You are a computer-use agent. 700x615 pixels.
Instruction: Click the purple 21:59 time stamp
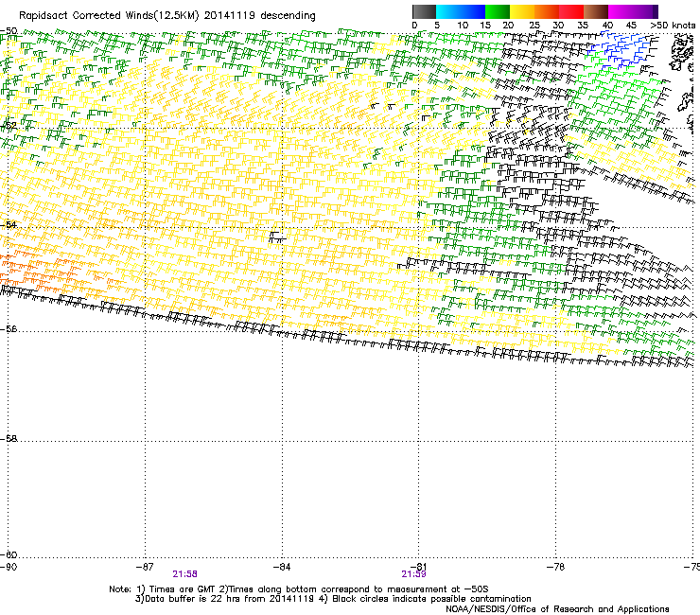click(x=413, y=574)
